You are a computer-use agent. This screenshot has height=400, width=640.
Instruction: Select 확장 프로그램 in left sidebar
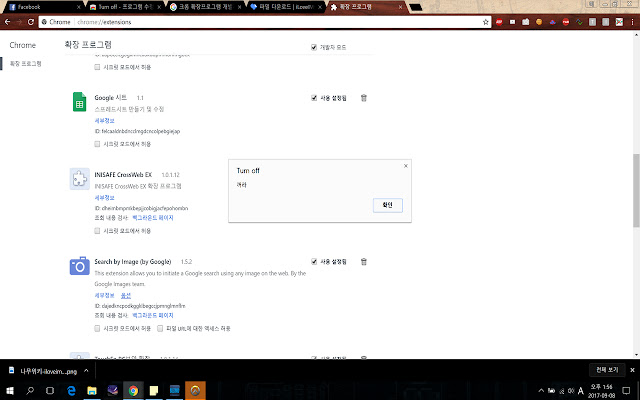pyautogui.click(x=25, y=64)
